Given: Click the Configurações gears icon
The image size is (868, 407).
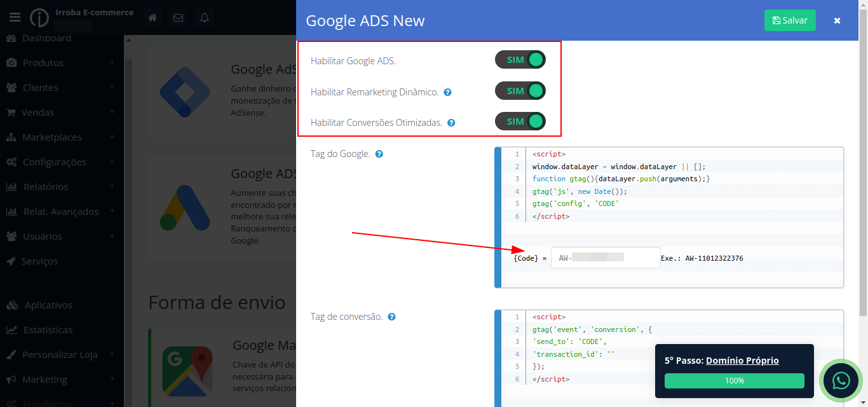Looking at the screenshot, I should click(x=11, y=162).
